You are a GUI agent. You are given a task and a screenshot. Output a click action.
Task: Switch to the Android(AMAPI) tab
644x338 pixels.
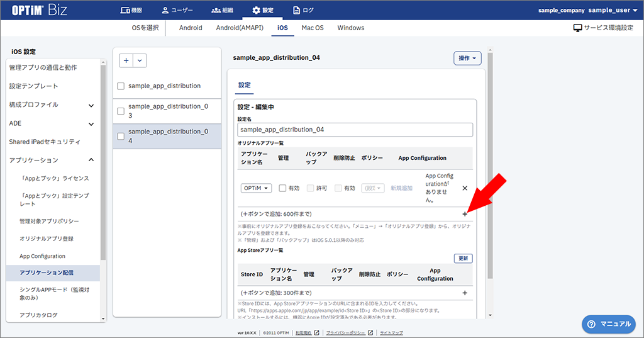coord(240,28)
